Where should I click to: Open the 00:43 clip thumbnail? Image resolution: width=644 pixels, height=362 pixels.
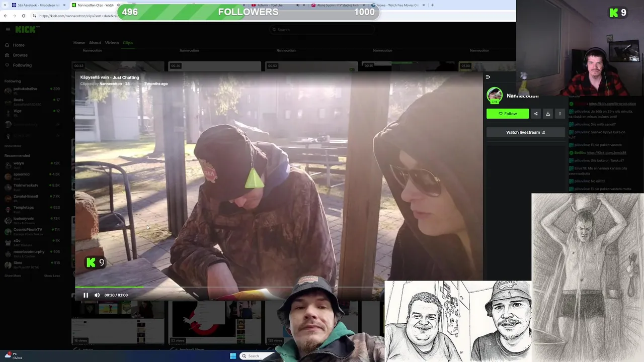pos(118,66)
